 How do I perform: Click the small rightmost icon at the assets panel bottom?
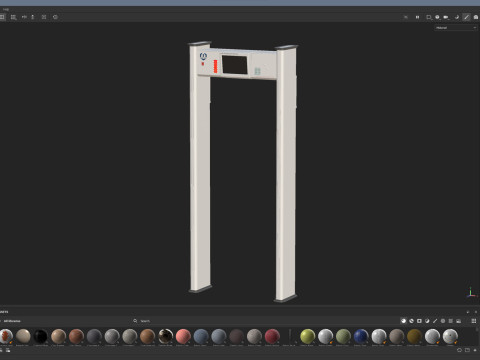tap(475, 350)
